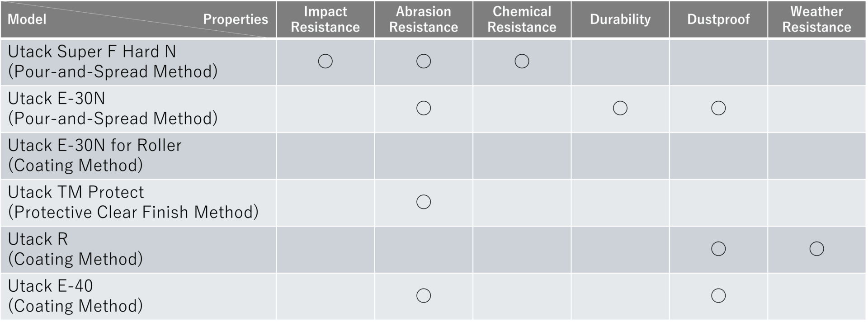Click the Chemical Resistance circle for Super F Hard N
The image size is (868, 327).
click(522, 61)
